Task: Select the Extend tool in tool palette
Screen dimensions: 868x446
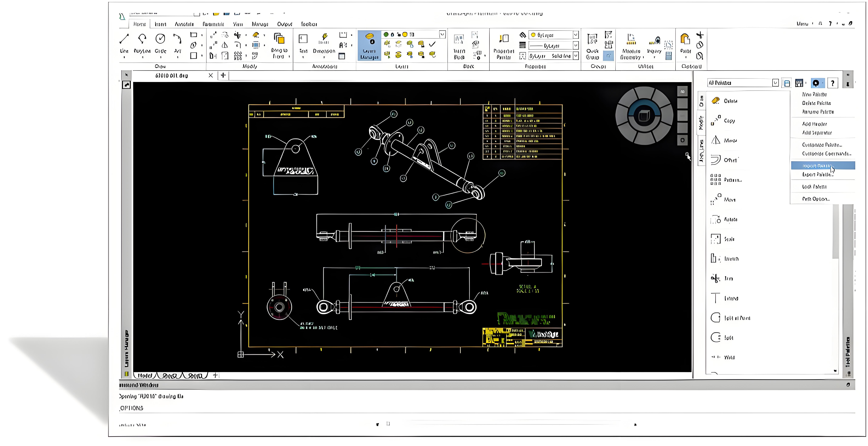Action: (x=724, y=298)
